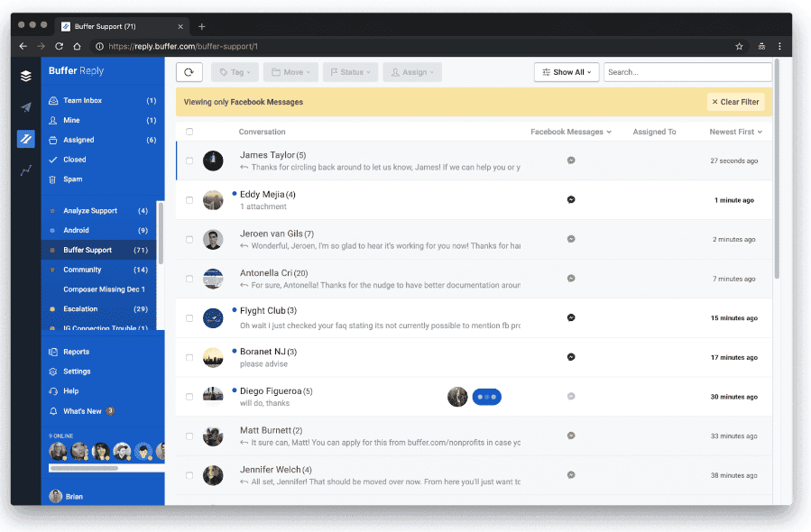Check the select-all conversations checkbox

(x=189, y=131)
